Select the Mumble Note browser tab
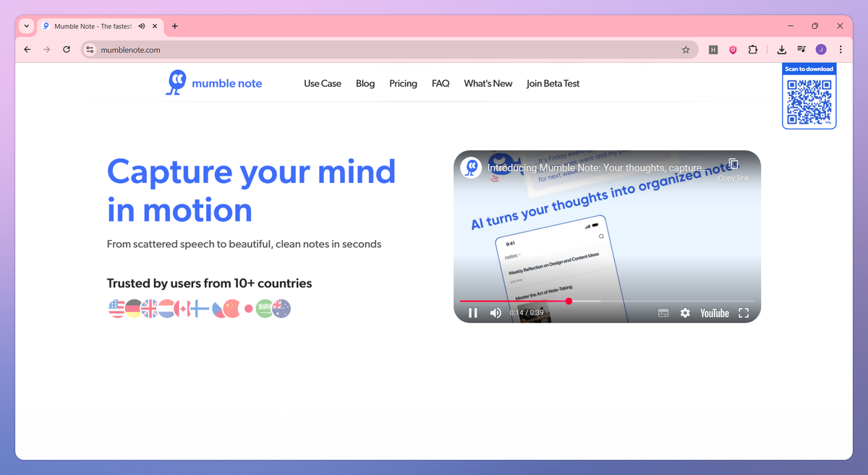Screen dimensions: 868x475 [x=99, y=26]
